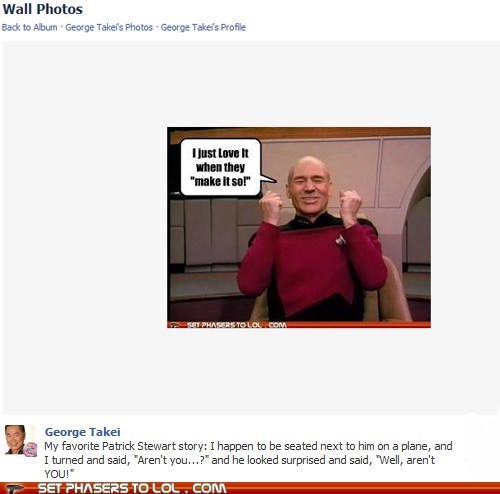The width and height of the screenshot is (500, 494).
Task: Click Picard's communicator badge in photo
Action: 341,240
